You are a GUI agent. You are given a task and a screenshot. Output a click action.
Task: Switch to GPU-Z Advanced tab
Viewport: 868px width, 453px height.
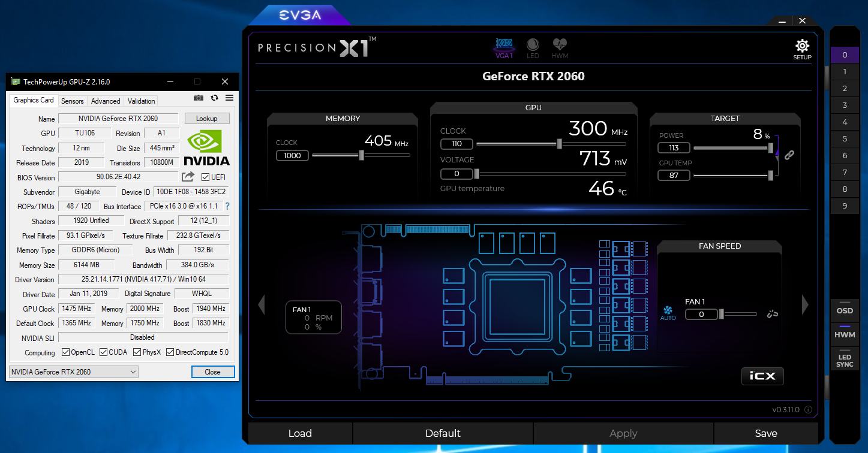[x=106, y=101]
